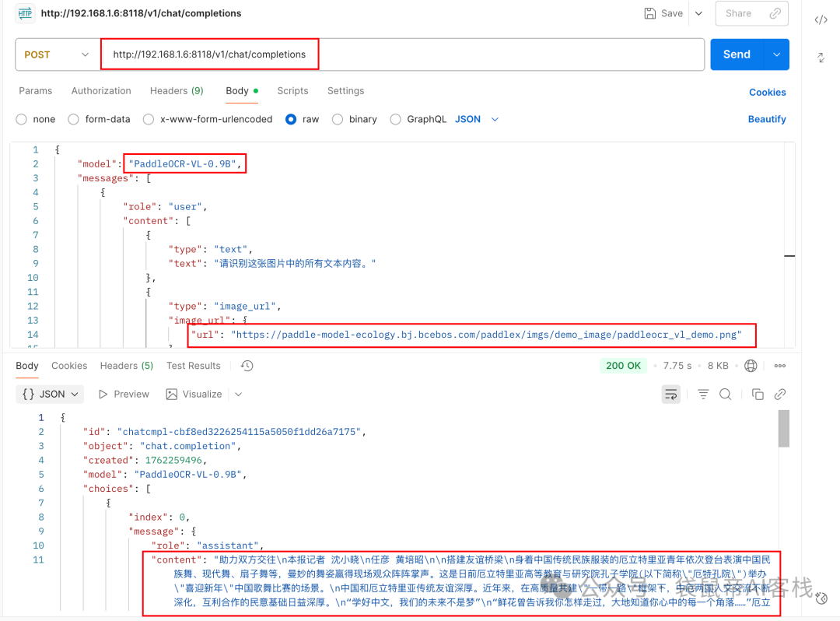
Task: Open the globe network info icon
Action: point(750,365)
